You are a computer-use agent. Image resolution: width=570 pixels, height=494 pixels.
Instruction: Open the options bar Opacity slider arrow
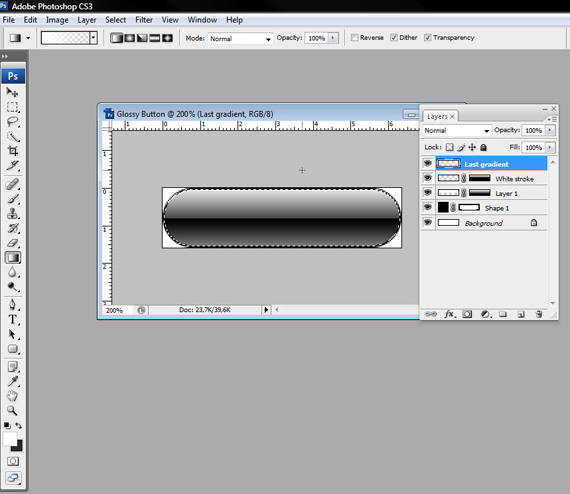(333, 38)
